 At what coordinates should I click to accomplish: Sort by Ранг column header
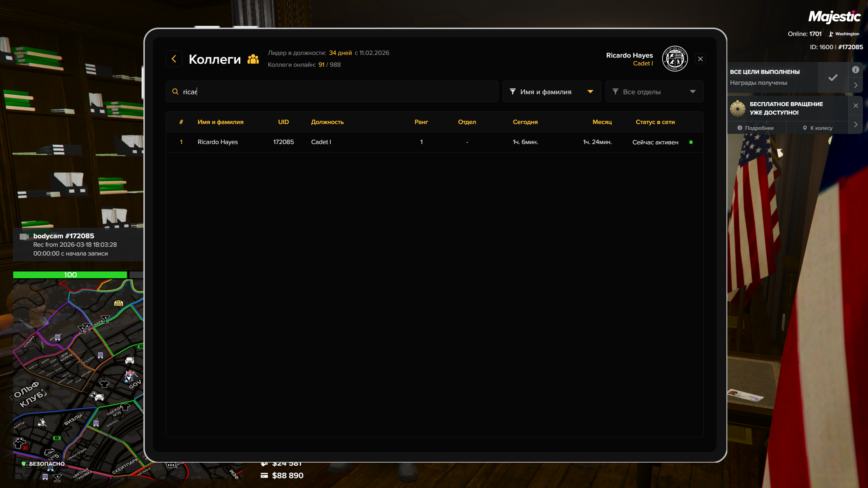pyautogui.click(x=421, y=122)
